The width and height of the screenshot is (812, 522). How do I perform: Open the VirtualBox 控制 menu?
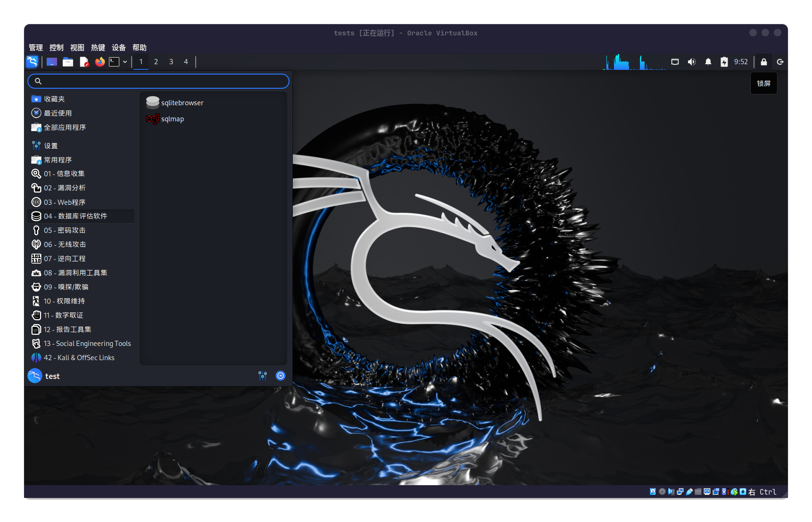(x=57, y=48)
